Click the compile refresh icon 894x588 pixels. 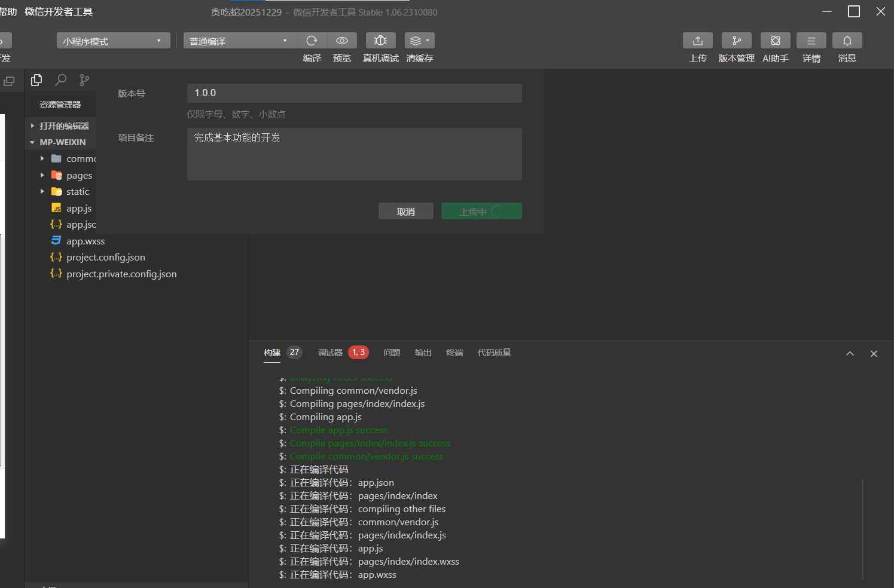(312, 41)
